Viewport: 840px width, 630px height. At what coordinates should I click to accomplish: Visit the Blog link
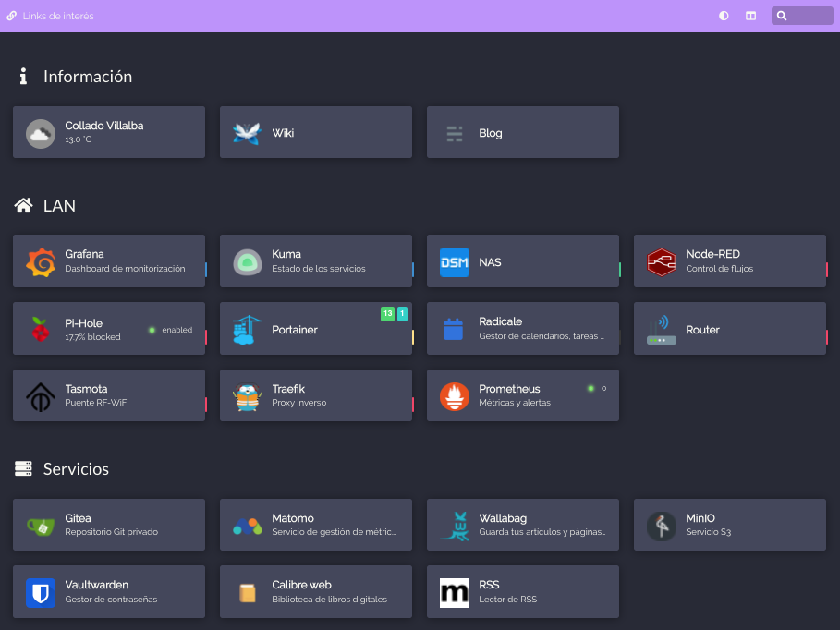coord(523,132)
